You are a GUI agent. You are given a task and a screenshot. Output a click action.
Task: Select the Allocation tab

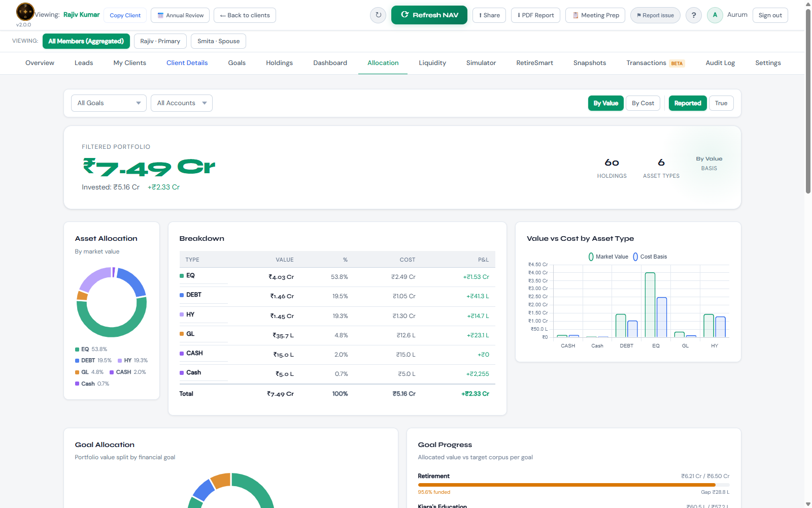383,63
